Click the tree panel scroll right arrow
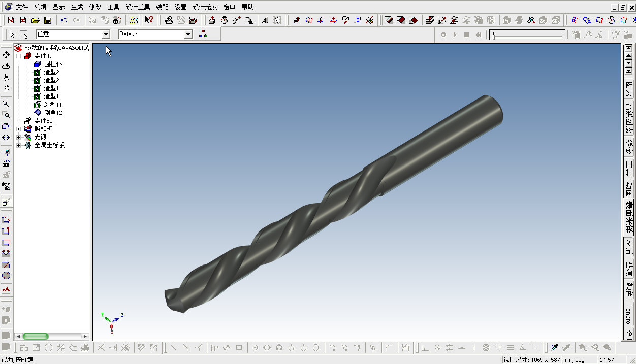 (x=85, y=336)
